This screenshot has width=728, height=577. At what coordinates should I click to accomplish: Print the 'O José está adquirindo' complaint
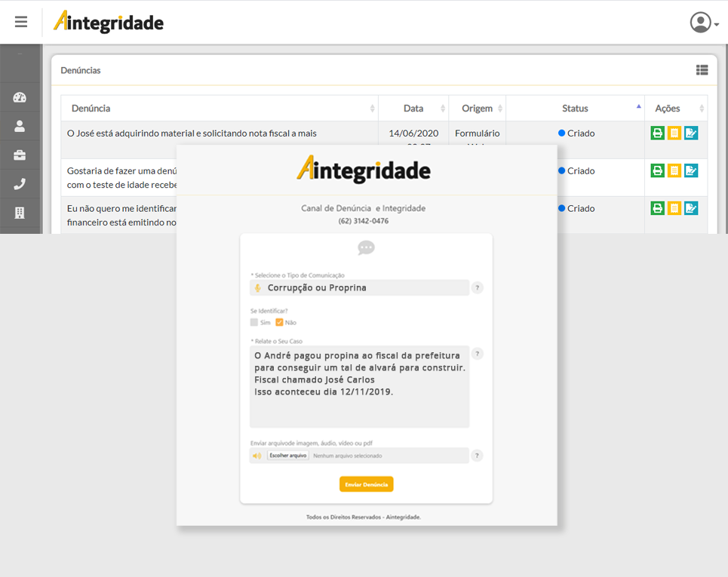tap(657, 134)
